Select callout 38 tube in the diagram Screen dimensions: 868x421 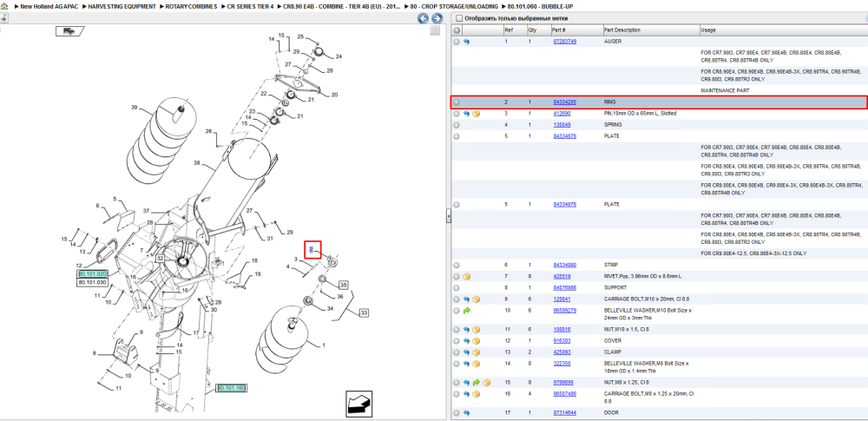196,163
